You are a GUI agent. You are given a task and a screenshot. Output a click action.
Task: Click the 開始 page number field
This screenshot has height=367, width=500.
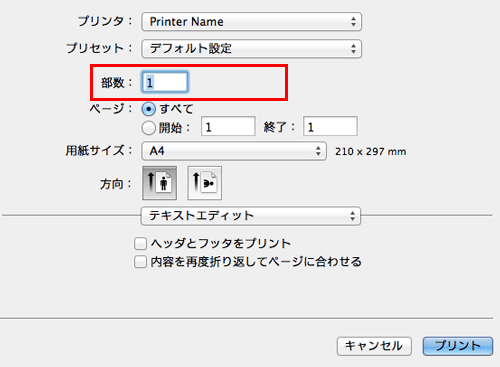(228, 126)
